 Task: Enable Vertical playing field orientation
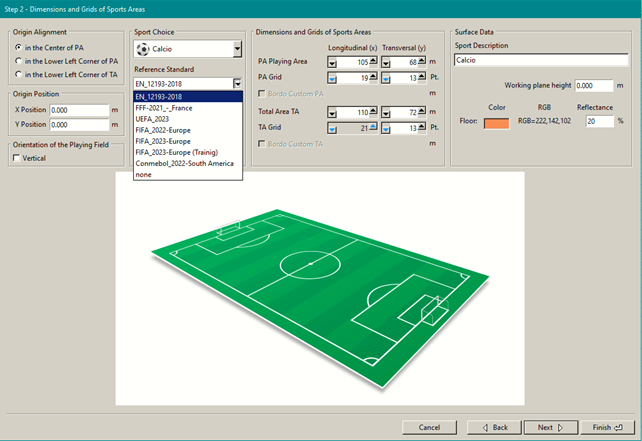17,158
